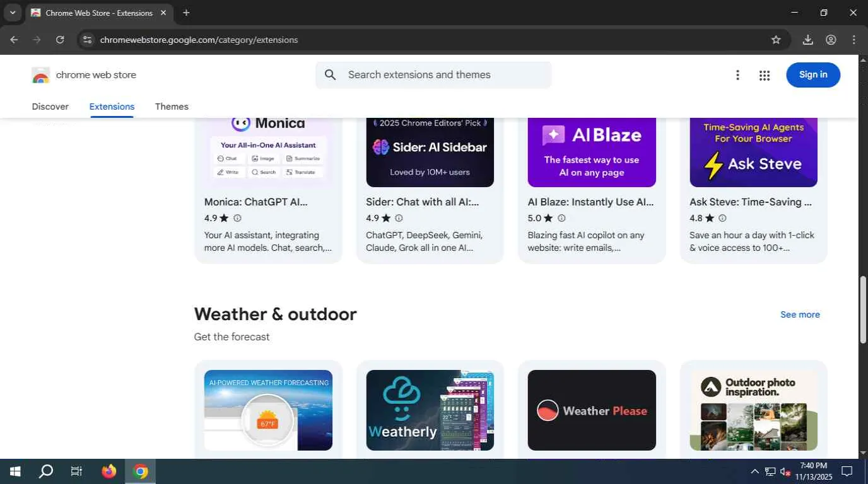Show hidden system tray icons
Image resolution: width=868 pixels, height=484 pixels.
[x=754, y=471]
